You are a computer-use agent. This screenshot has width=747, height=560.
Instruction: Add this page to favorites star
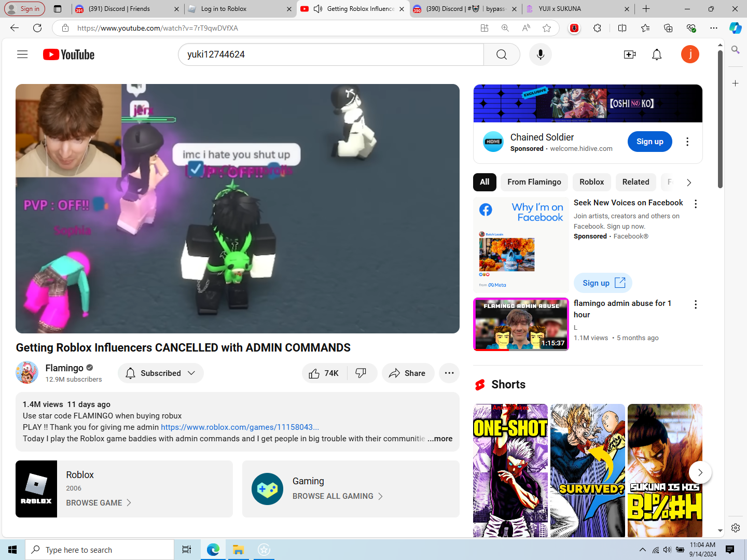(x=547, y=28)
